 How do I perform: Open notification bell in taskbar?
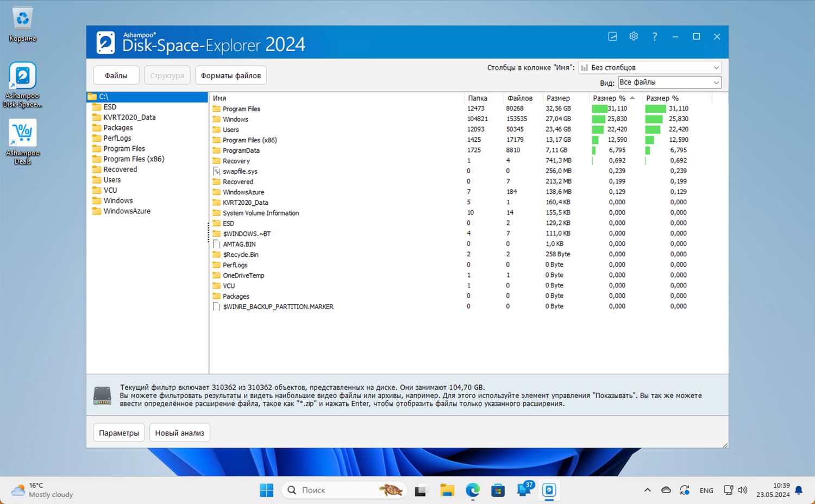click(799, 490)
